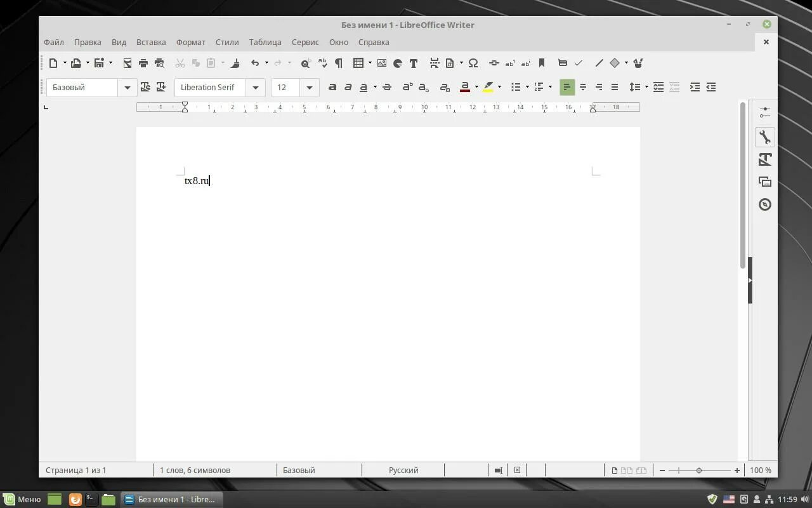
Task: Toggle italic formatting
Action: [348, 87]
